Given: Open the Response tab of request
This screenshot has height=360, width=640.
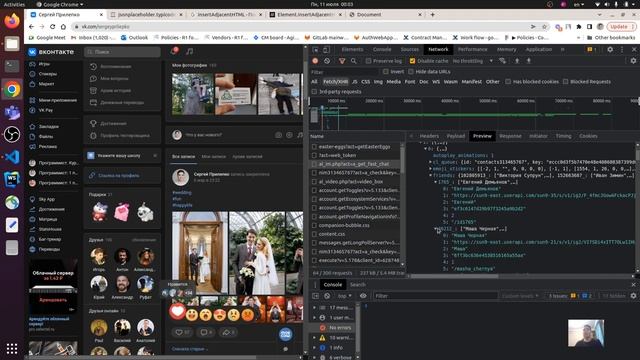Looking at the screenshot, I should point(510,136).
